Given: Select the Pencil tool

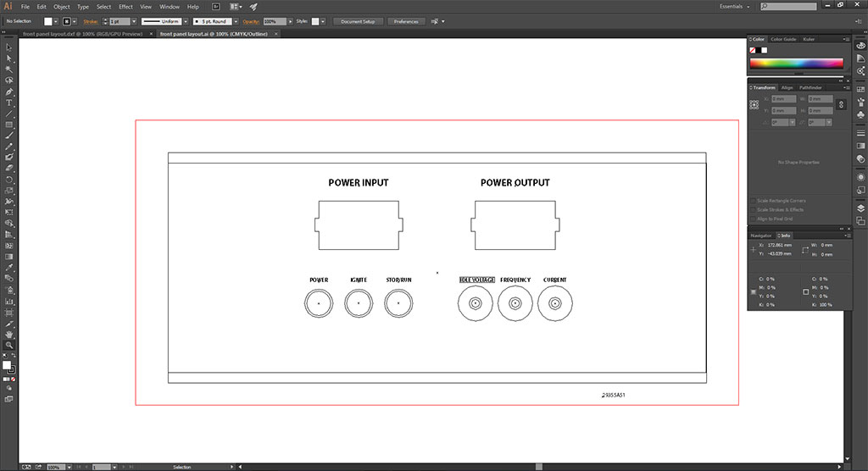Looking at the screenshot, I should tap(8, 147).
